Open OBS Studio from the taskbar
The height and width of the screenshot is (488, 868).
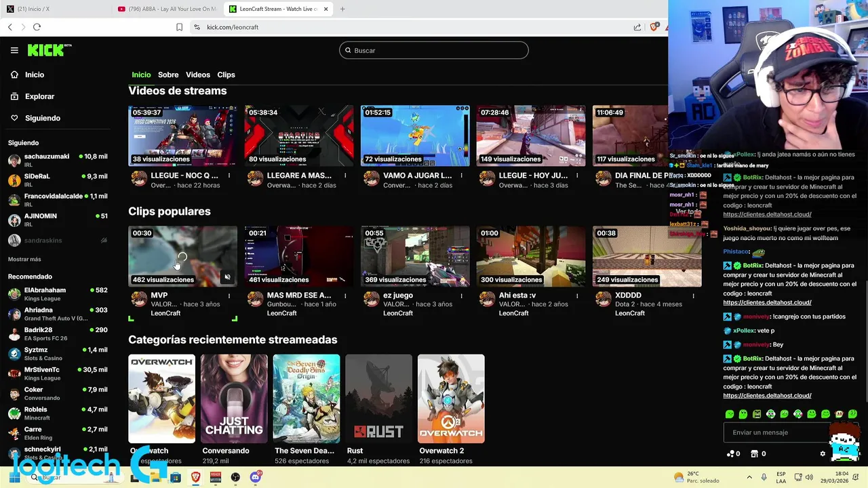[x=235, y=477]
